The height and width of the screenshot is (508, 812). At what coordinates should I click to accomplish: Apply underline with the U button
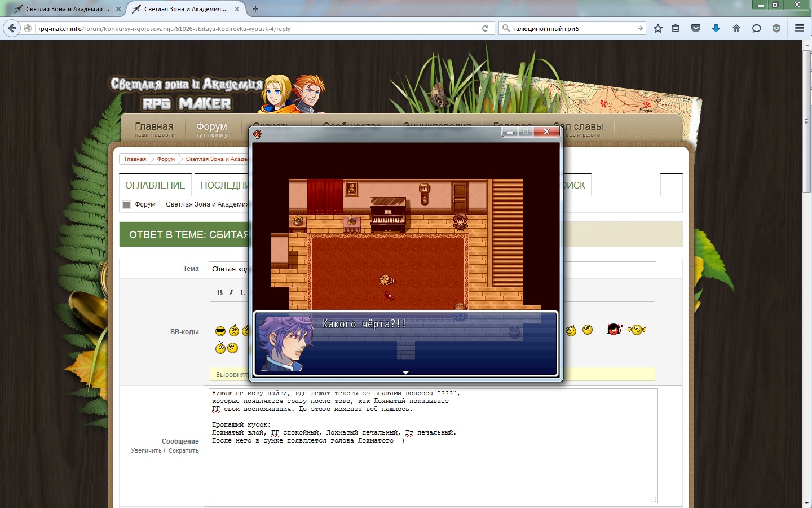[243, 292]
